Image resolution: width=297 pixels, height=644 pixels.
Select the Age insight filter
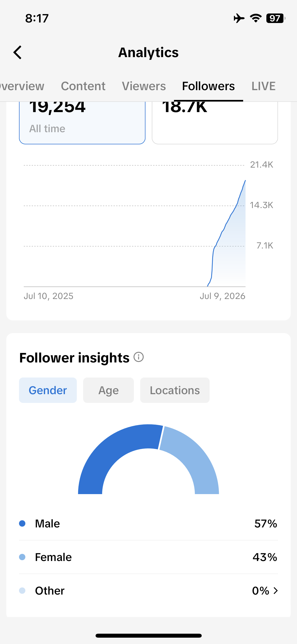pyautogui.click(x=109, y=390)
